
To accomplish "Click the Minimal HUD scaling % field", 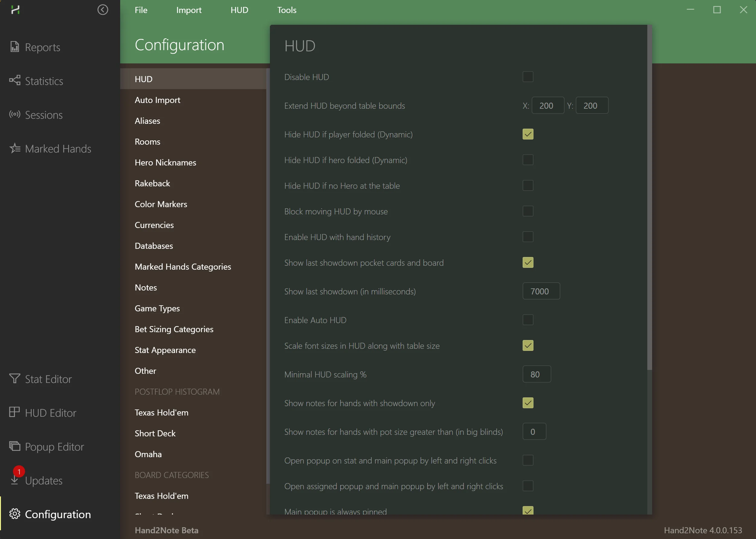I will click(x=536, y=374).
